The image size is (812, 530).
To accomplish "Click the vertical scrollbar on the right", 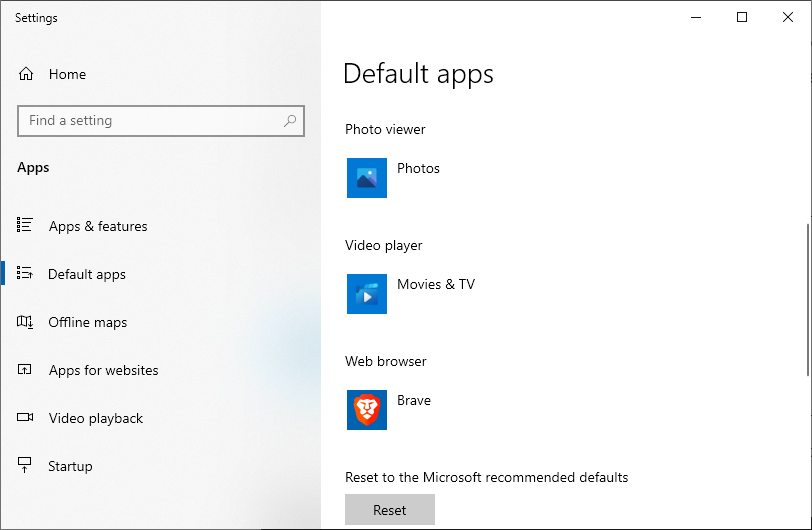I will point(806,300).
